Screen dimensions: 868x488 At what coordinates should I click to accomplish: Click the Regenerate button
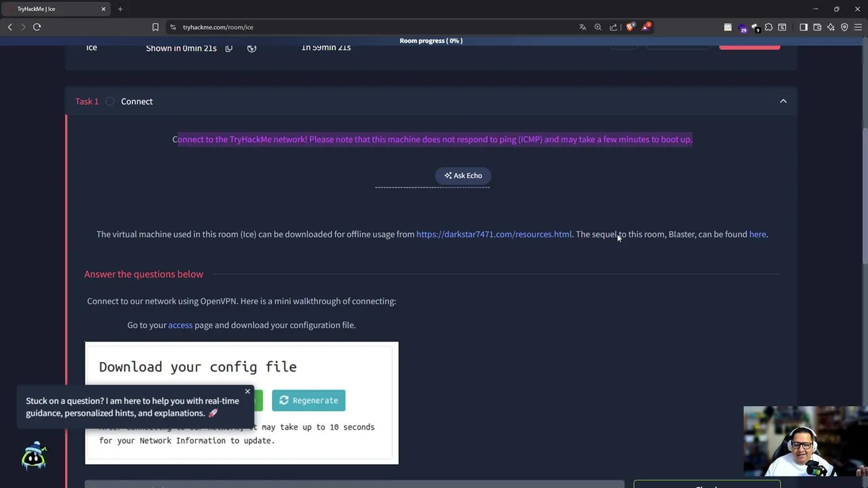click(x=309, y=401)
